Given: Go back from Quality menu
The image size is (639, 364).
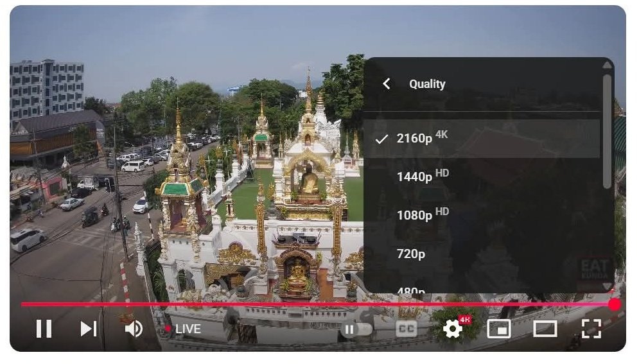Looking at the screenshot, I should click(387, 84).
